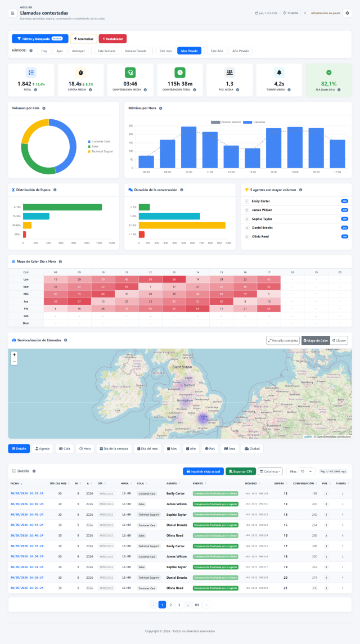Switch to the Día de la semana tab

pos(114,448)
